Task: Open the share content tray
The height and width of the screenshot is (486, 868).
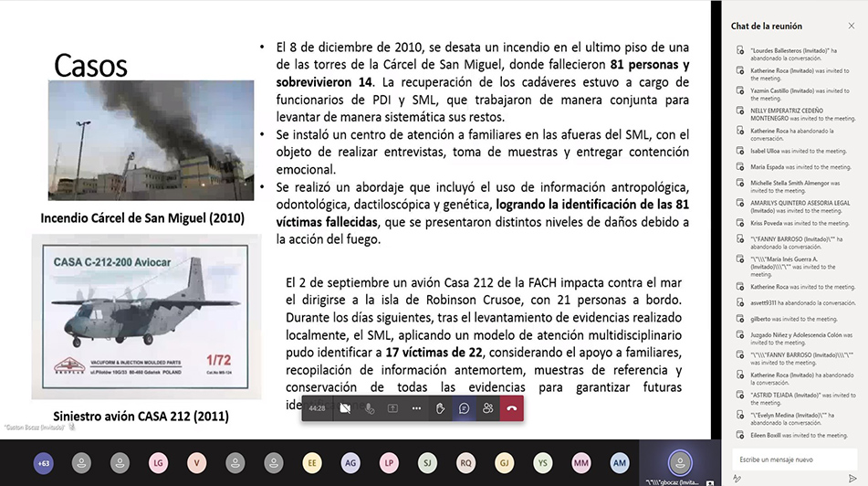Action: coord(392,408)
